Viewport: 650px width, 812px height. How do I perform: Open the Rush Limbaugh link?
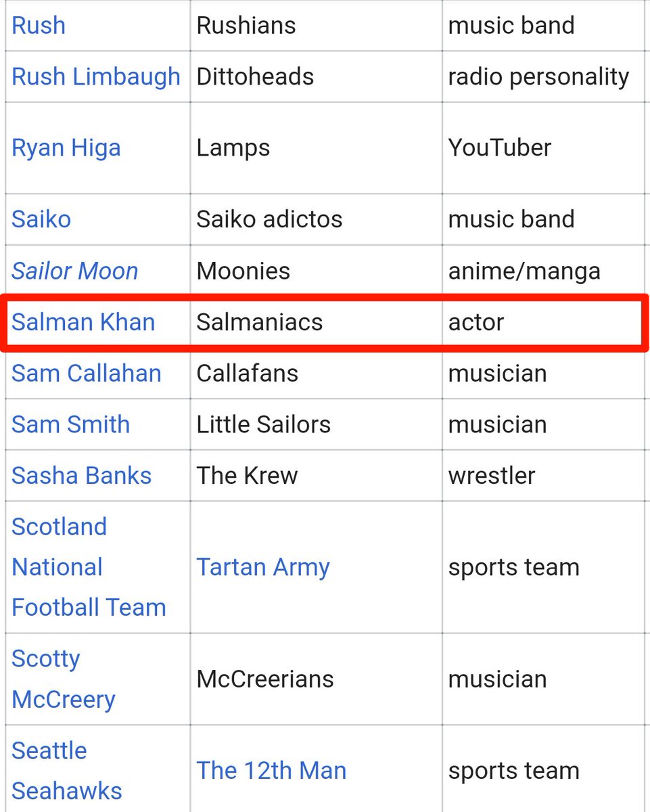pos(96,76)
